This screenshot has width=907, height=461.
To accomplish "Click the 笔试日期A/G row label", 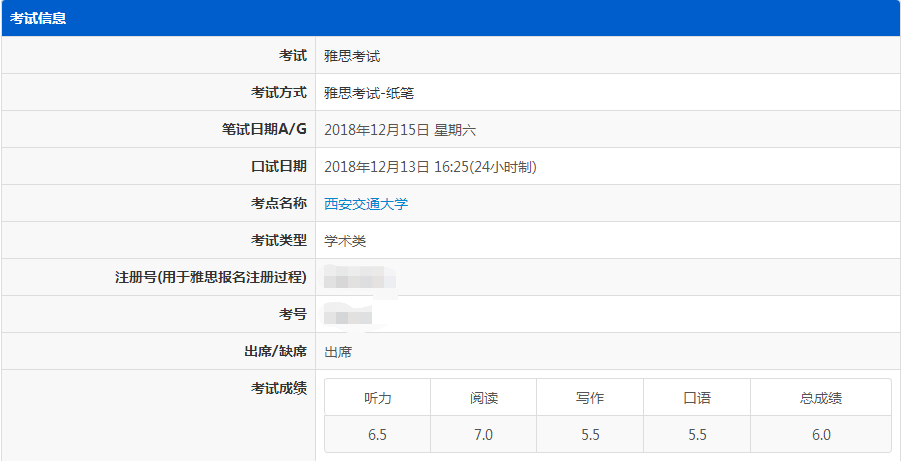I will 264,130.
